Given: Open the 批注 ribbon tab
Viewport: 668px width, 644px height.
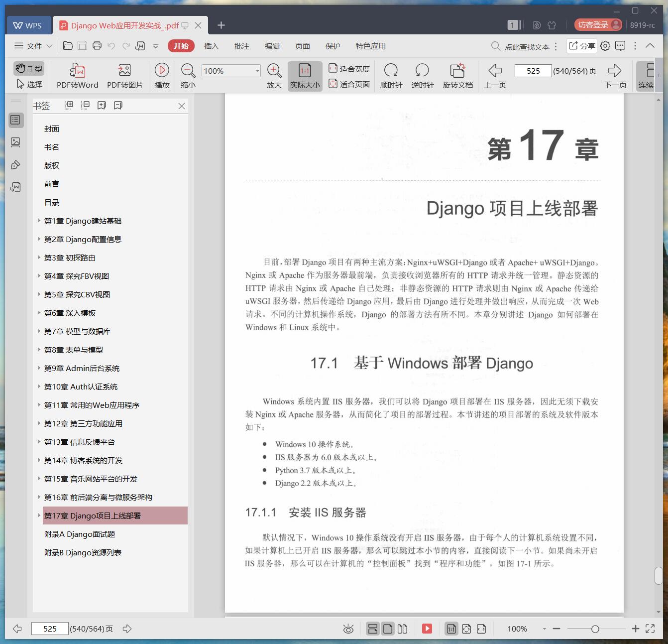Looking at the screenshot, I should [241, 46].
